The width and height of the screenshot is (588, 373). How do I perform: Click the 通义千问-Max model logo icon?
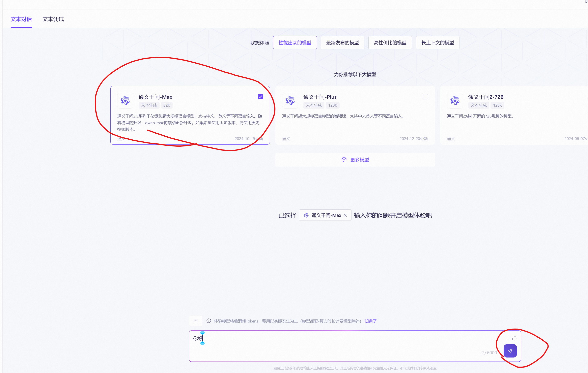[x=125, y=101]
